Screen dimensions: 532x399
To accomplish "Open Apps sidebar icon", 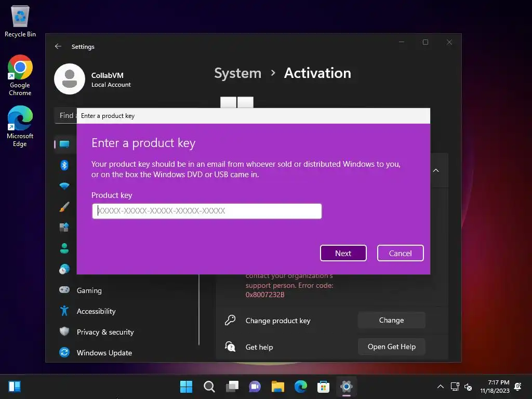I will pos(64,228).
